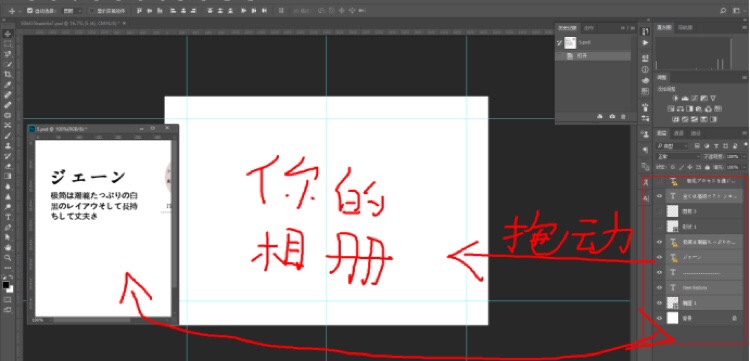Open the Auto-Select layer/group dropdown
Viewport: 750px width, 361px height.
click(x=73, y=11)
